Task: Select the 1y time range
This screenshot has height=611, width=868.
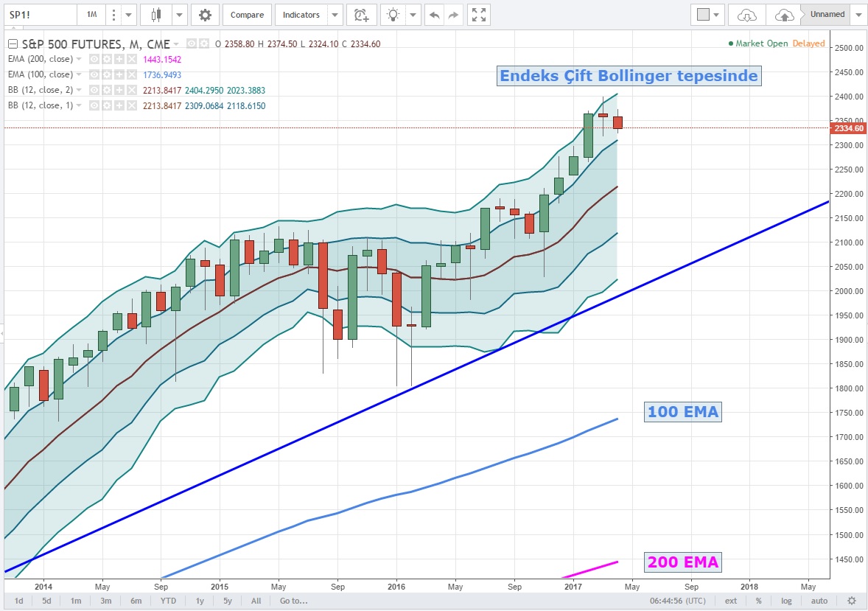Action: (x=200, y=601)
